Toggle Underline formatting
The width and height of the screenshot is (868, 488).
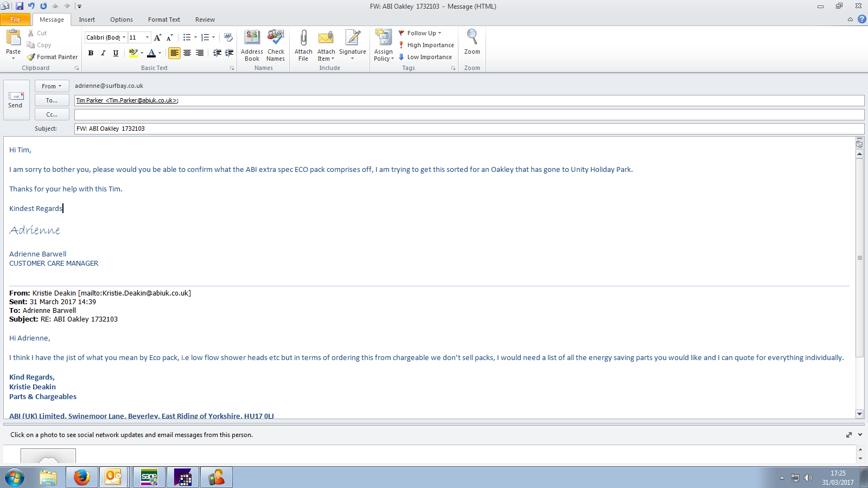116,53
